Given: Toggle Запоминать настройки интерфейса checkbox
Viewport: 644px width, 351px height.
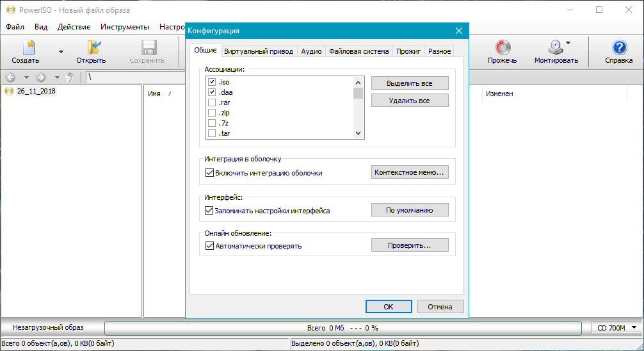Looking at the screenshot, I should (209, 210).
